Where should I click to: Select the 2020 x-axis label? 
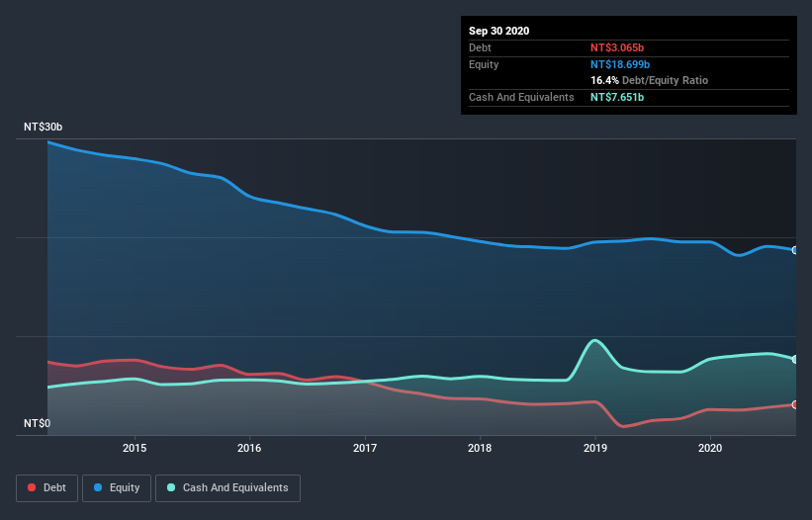(x=710, y=448)
